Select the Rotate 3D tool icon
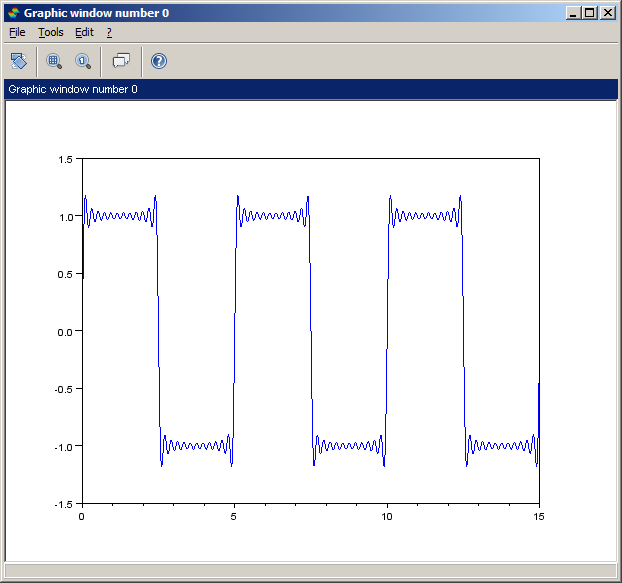Image resolution: width=622 pixels, height=583 pixels. pyautogui.click(x=19, y=61)
